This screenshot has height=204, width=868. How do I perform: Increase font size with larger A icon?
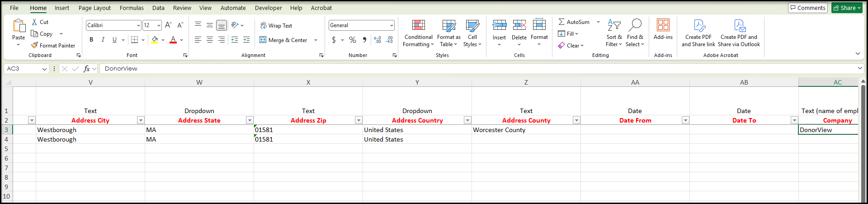click(x=168, y=25)
